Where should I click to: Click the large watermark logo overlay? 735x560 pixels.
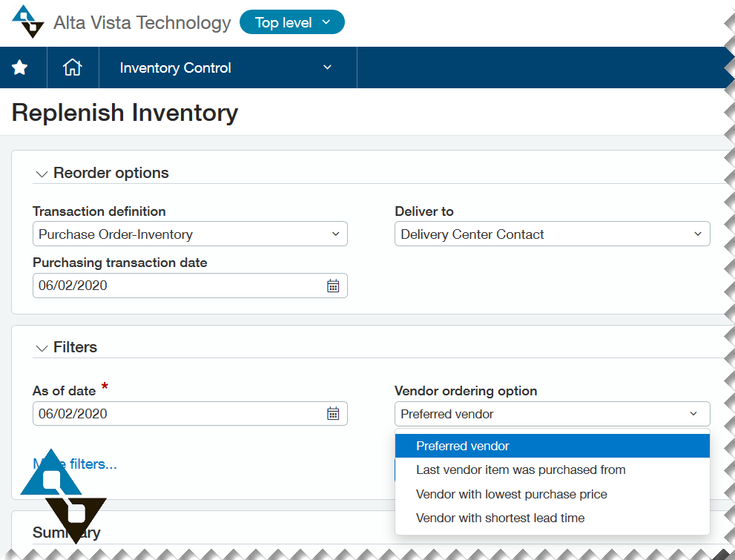pos(64,495)
